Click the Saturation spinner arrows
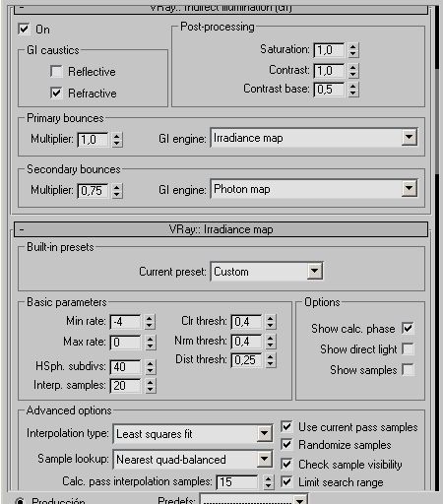Screen dimensions: 443x504 click(x=352, y=50)
